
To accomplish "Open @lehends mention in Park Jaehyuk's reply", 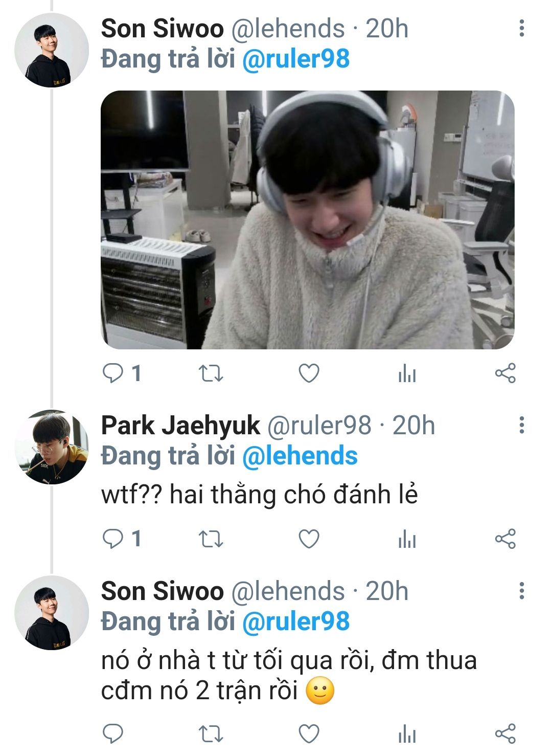I will pos(300,456).
